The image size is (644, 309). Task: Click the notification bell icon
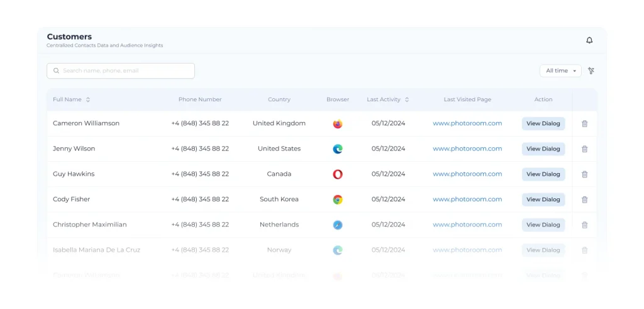[589, 40]
